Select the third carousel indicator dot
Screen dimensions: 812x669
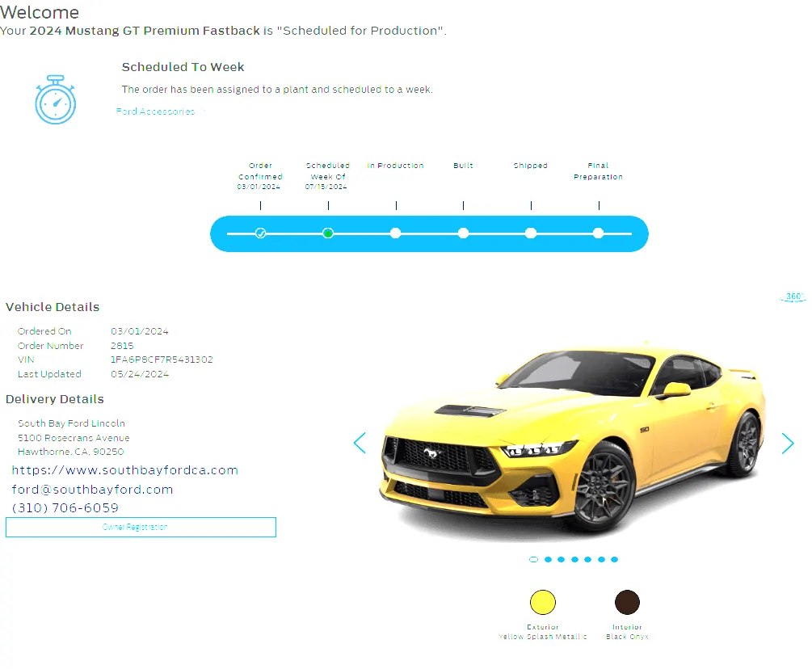[562, 559]
